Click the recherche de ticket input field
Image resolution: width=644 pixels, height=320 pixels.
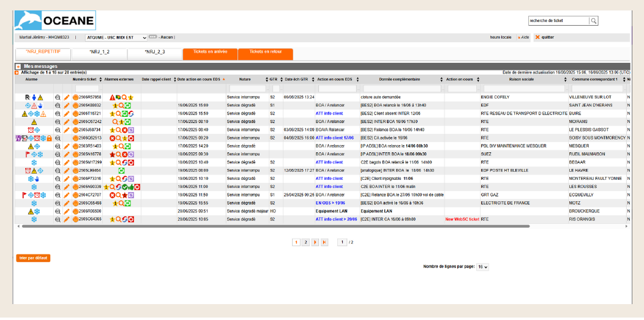(558, 21)
